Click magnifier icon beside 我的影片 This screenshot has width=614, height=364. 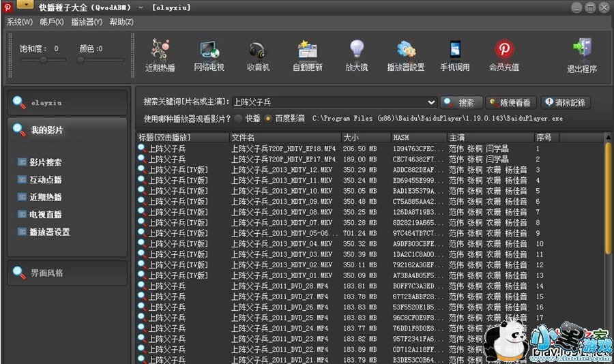pyautogui.click(x=18, y=130)
